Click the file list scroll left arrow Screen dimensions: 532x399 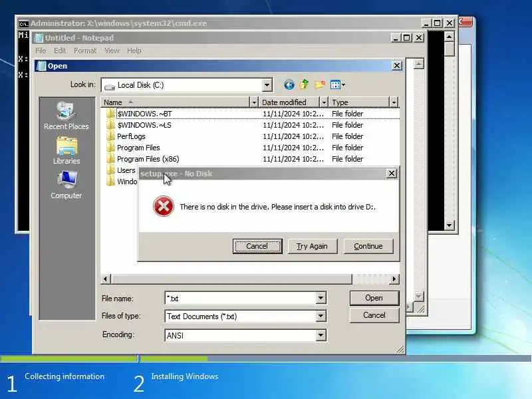tap(106, 279)
